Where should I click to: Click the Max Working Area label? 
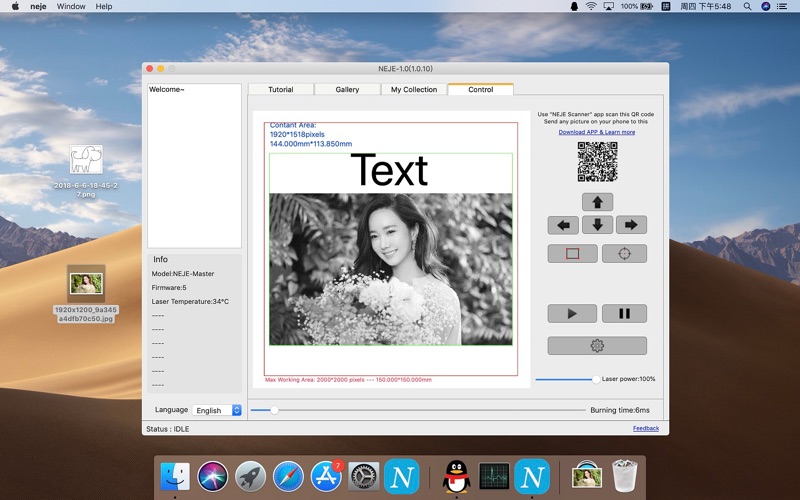pos(348,380)
